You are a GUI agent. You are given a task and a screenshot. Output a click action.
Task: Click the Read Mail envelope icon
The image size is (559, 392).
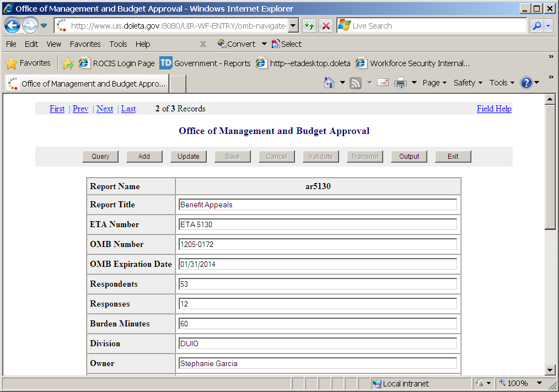[x=383, y=83]
